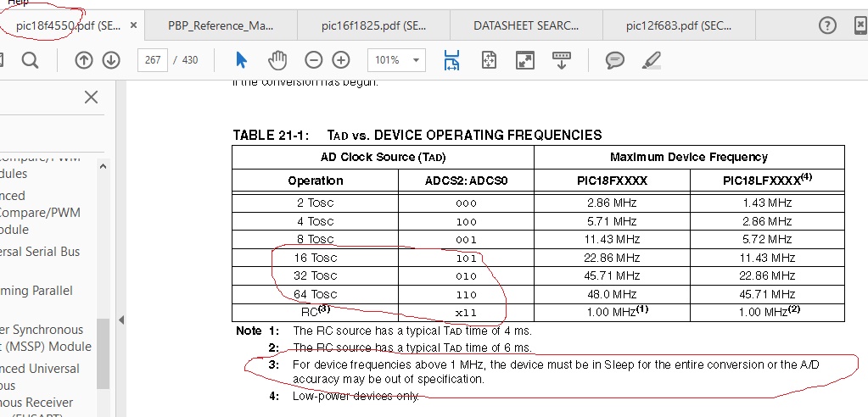
Task: Switch to pic12f683.pdf tab
Action: pyautogui.click(x=679, y=25)
